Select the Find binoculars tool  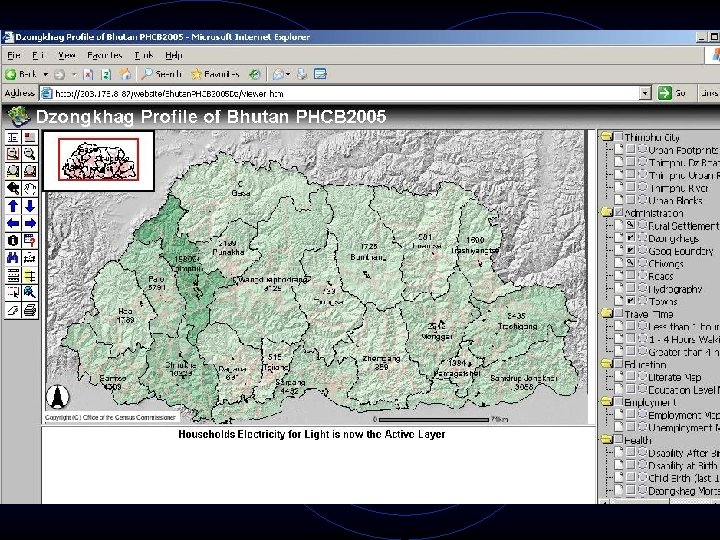[x=13, y=258]
